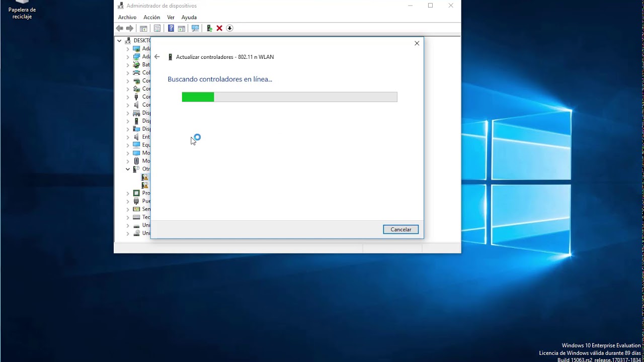Click the Forward arrow in Device Manager toolbar

tap(130, 28)
